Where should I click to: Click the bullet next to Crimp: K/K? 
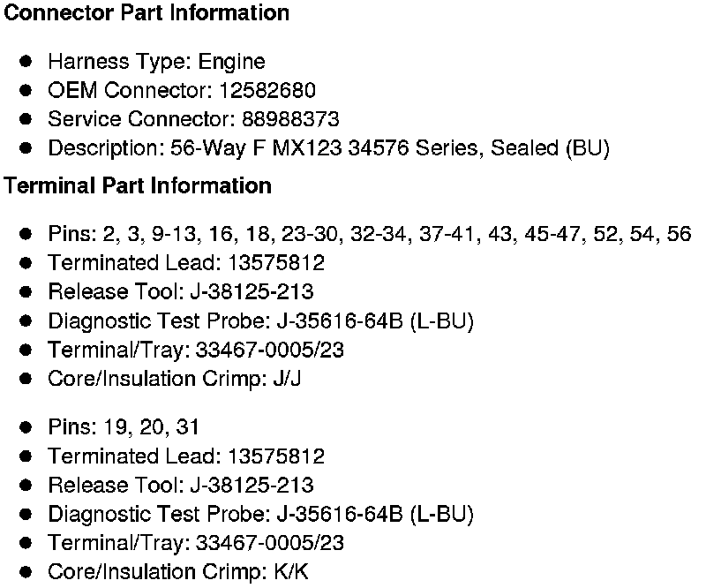coord(26,571)
